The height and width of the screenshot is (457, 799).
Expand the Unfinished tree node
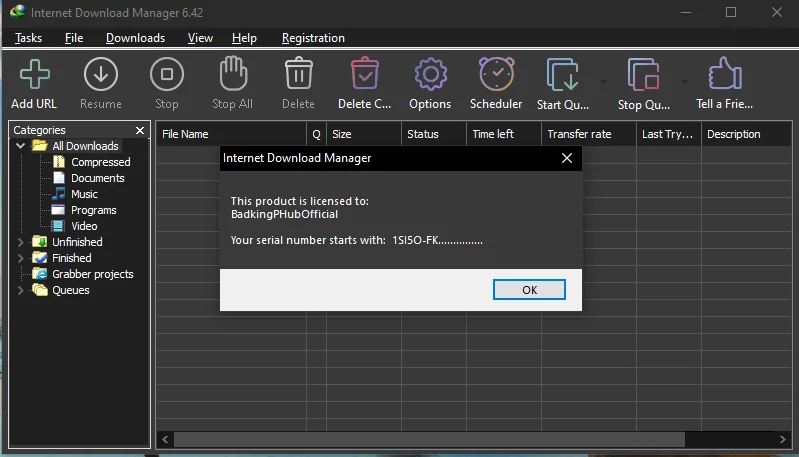(x=20, y=242)
